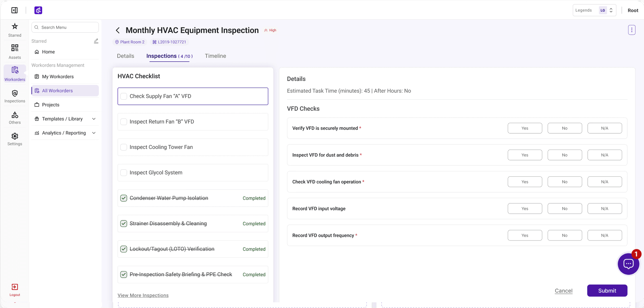Choose Yes for VFD output frequency
The width and height of the screenshot is (644, 308).
pos(525,235)
